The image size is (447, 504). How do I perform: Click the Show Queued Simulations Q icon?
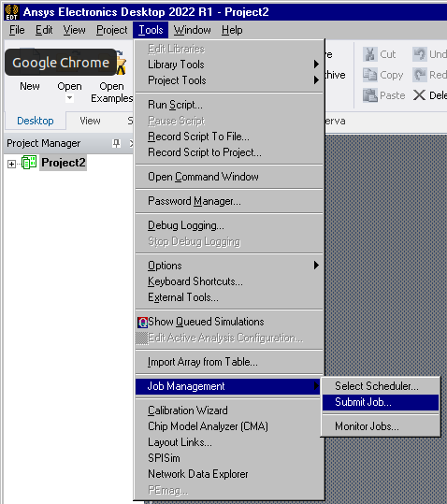pos(142,322)
